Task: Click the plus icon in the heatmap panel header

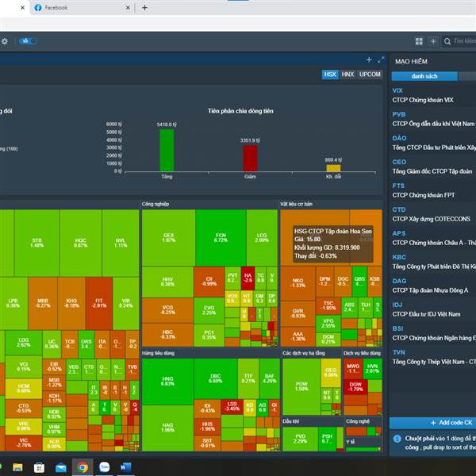Action: click(x=369, y=59)
